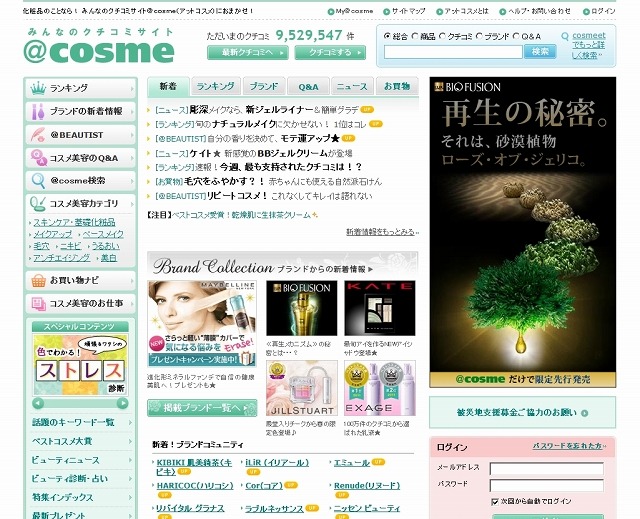Open 新着情報をもっとみる link
640x519 pixels.
382,232
